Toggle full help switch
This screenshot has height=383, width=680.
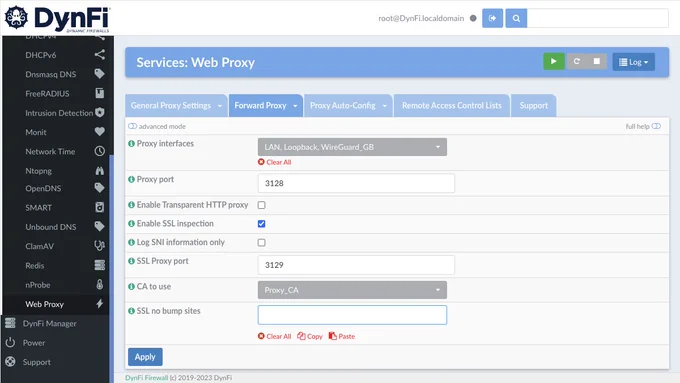(656, 126)
